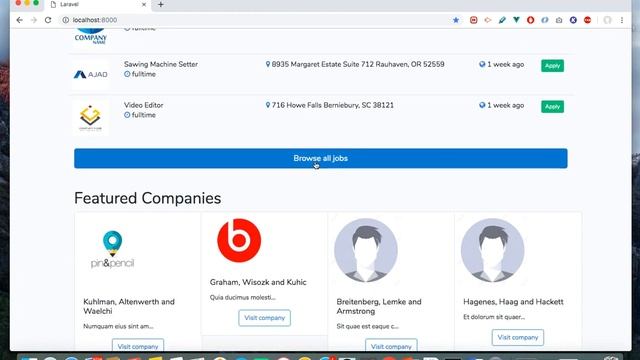Image resolution: width=640 pixels, height=360 pixels.
Task: Click the Featured Companies heading
Action: coord(148,198)
